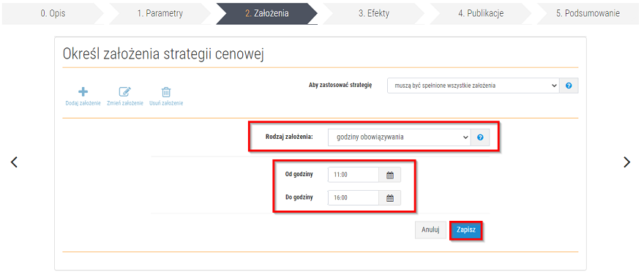Switch to the 4. Publikacje step

coord(481,13)
